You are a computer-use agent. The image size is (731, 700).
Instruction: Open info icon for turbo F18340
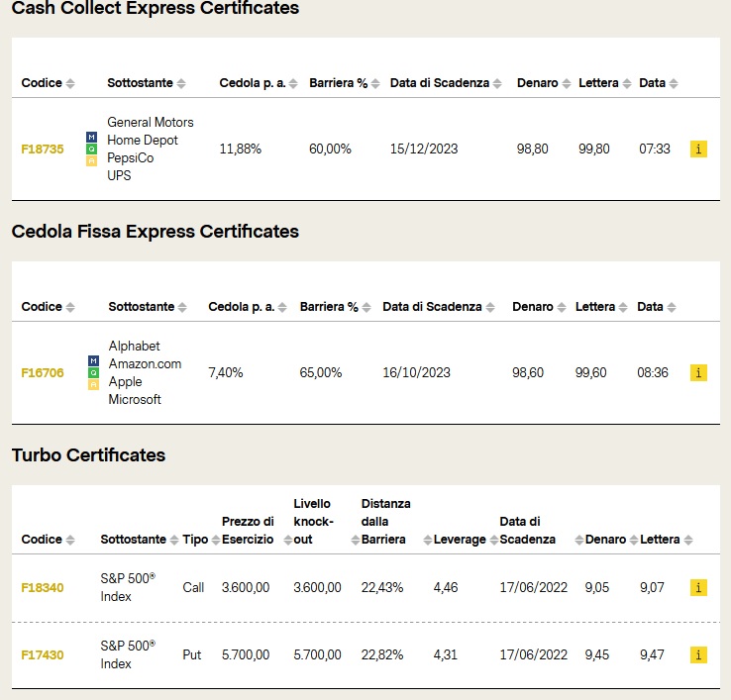[x=698, y=588]
